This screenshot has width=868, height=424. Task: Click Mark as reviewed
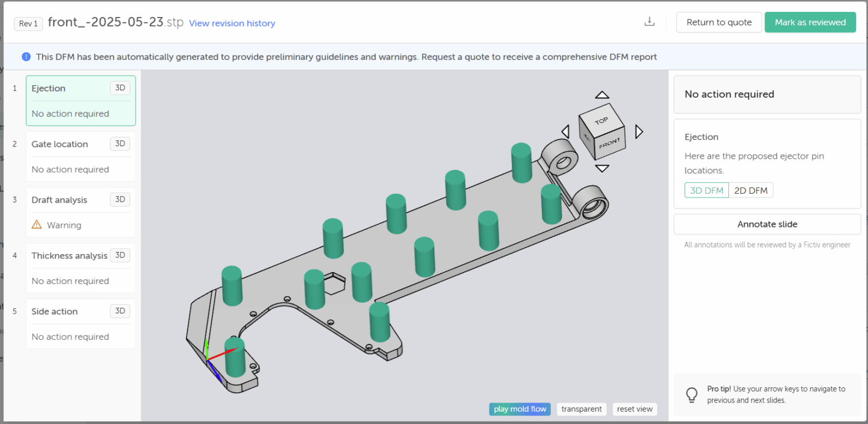click(810, 21)
